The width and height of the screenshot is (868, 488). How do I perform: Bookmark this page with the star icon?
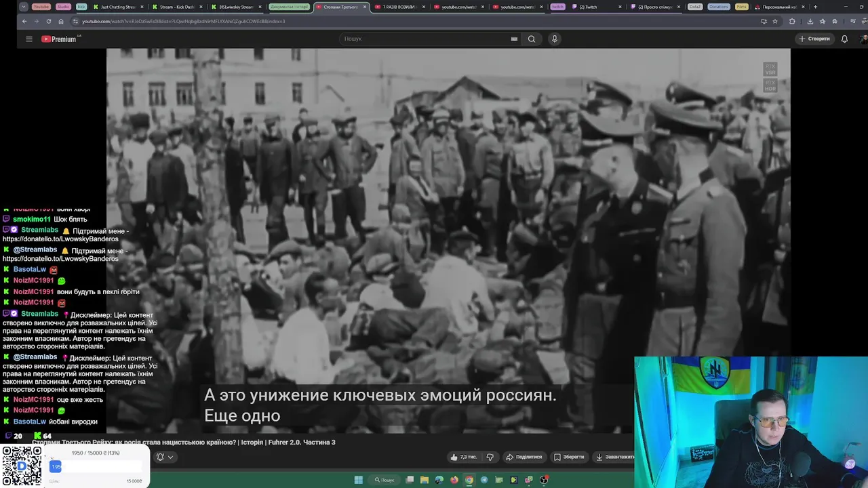[x=775, y=21]
